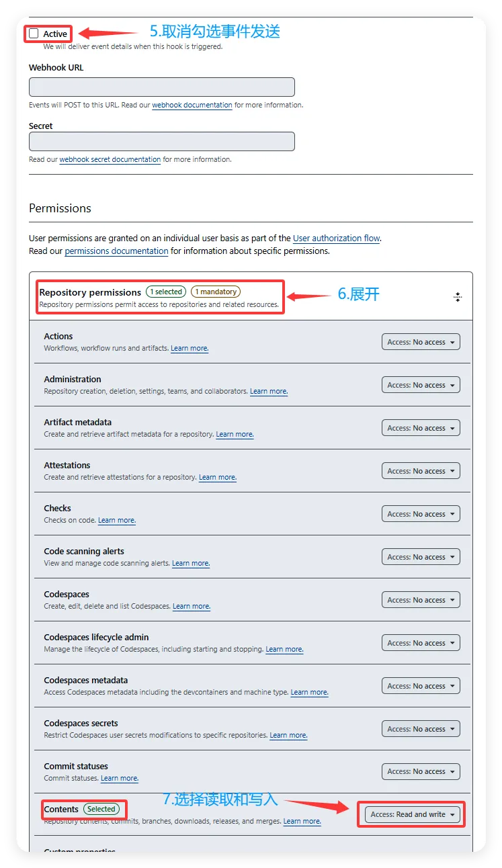Toggle the Active webhook checkbox

[34, 34]
